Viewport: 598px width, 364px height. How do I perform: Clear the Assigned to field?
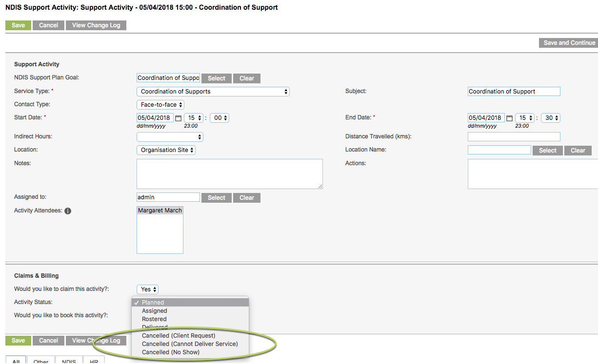click(x=247, y=198)
